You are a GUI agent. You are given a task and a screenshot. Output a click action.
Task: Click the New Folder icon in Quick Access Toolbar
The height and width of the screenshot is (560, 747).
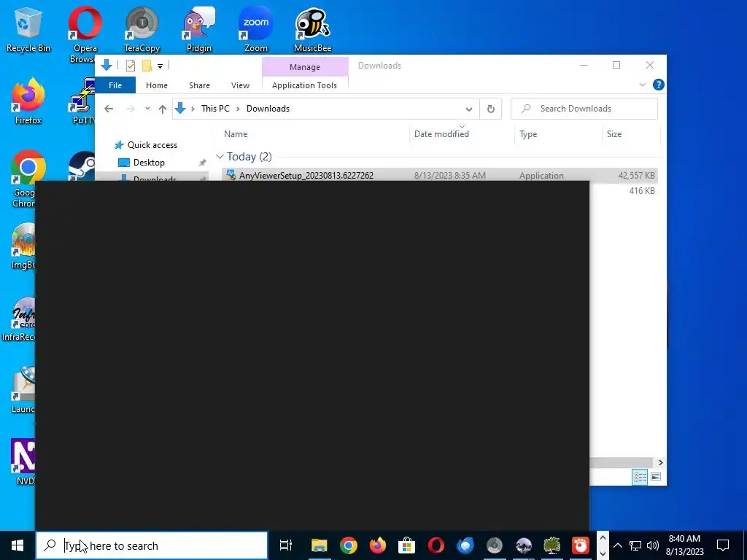click(x=147, y=66)
